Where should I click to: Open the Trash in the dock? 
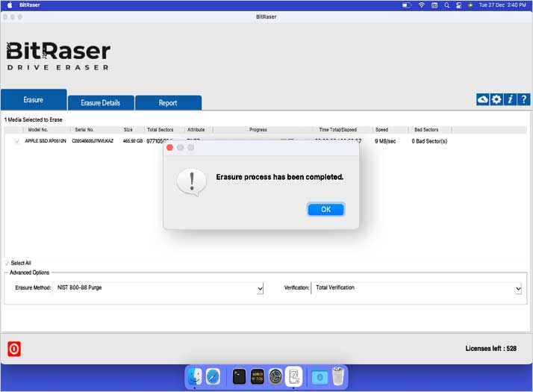pyautogui.click(x=338, y=376)
